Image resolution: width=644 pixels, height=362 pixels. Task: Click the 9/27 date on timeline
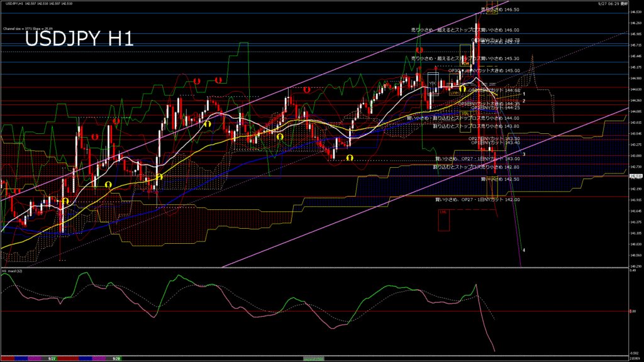point(53,358)
